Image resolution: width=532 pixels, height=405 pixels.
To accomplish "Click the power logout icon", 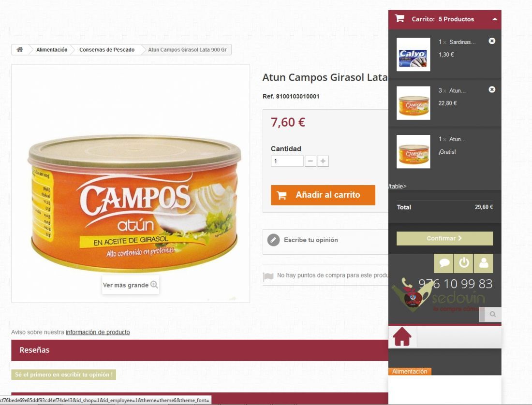I will pos(463,263).
